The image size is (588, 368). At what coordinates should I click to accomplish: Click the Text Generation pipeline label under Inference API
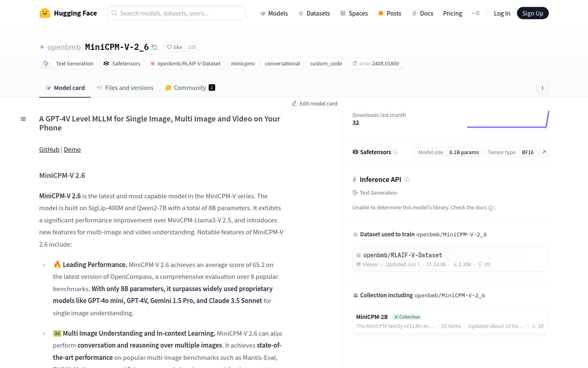(x=375, y=193)
